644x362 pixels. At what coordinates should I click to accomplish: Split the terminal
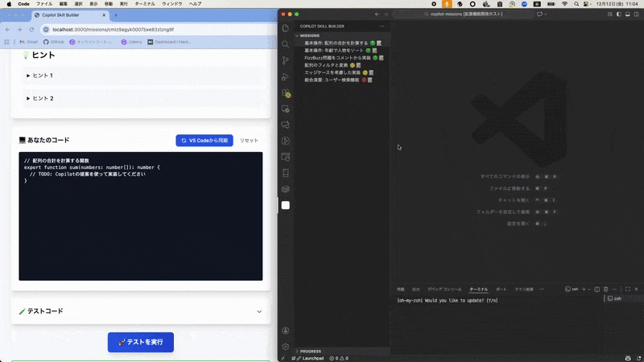tap(597, 290)
